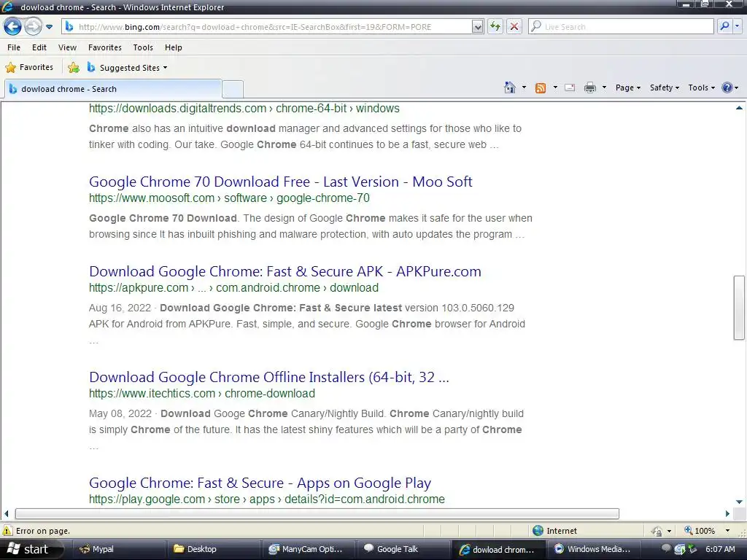Click the horizontal scroll right arrow
The width and height of the screenshot is (747, 560).
(727, 514)
